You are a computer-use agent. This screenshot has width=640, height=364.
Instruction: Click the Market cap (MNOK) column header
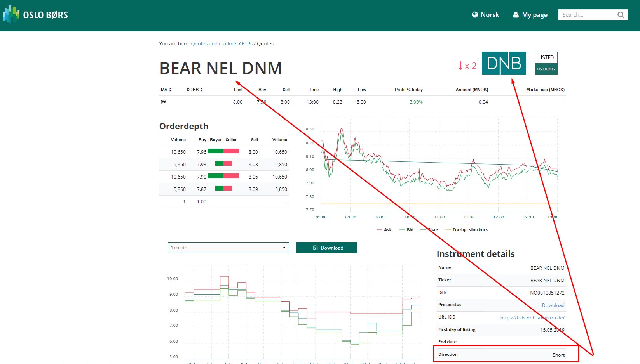(x=545, y=90)
